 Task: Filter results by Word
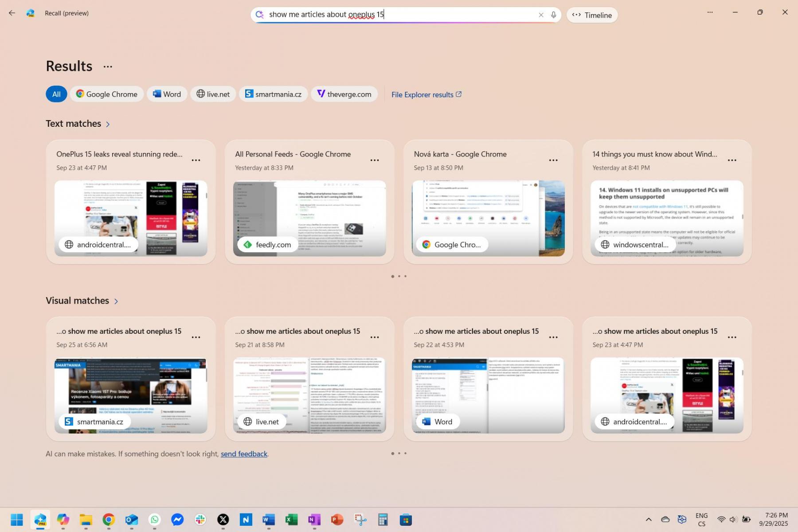click(167, 94)
